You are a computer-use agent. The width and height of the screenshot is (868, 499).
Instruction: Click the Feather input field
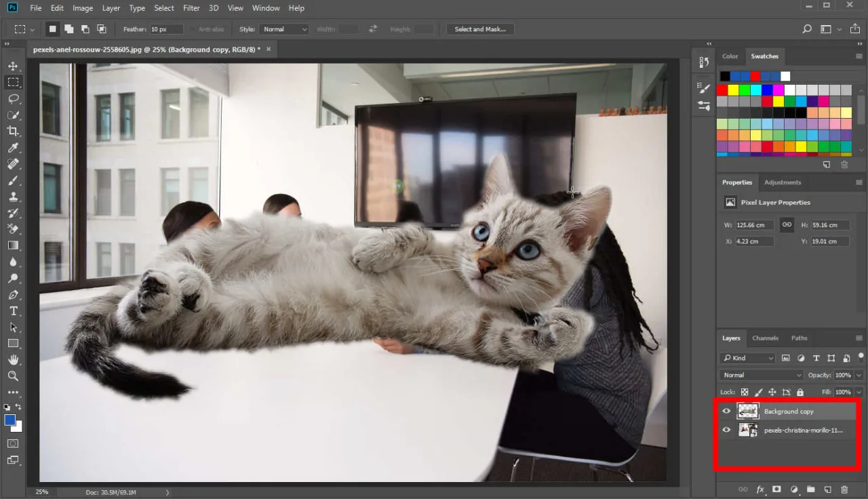click(x=166, y=29)
